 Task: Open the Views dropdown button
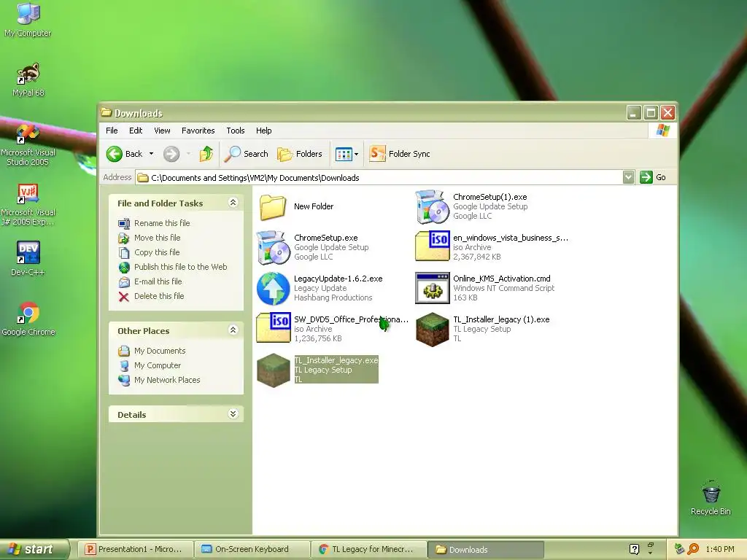point(347,154)
